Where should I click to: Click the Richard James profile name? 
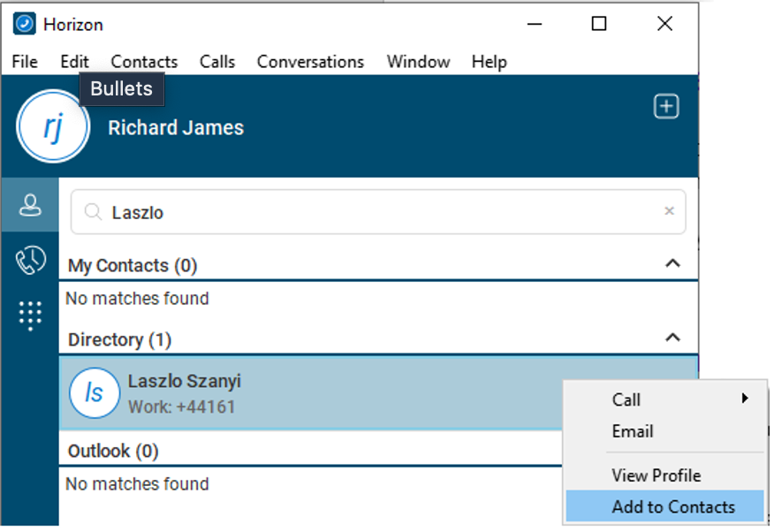point(176,128)
